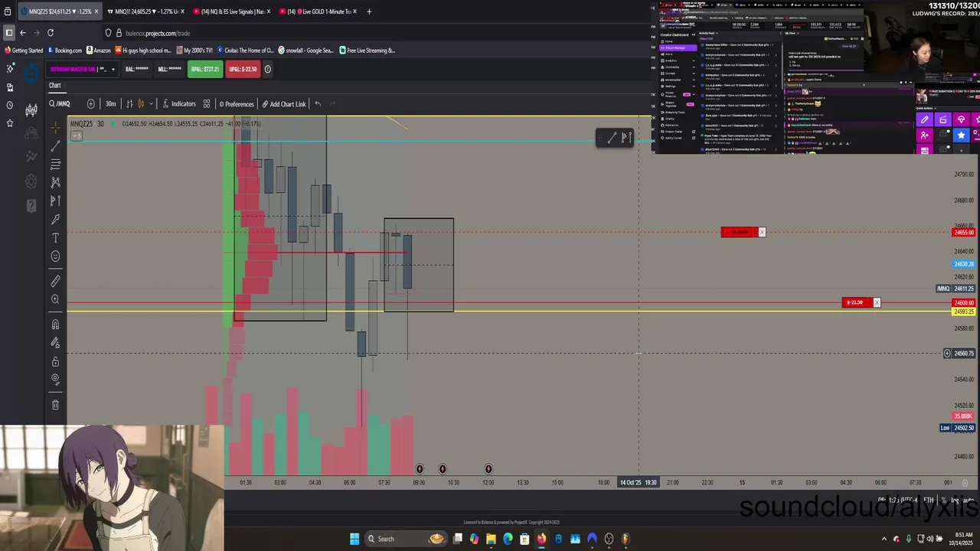Open chart Preferences
Screen dimensions: 980x551
[237, 104]
